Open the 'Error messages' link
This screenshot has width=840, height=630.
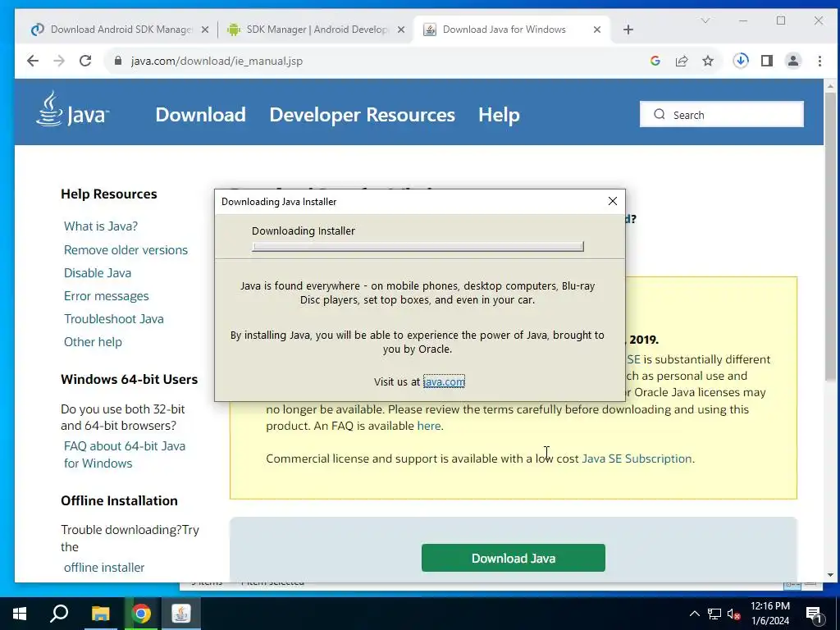[x=106, y=295]
